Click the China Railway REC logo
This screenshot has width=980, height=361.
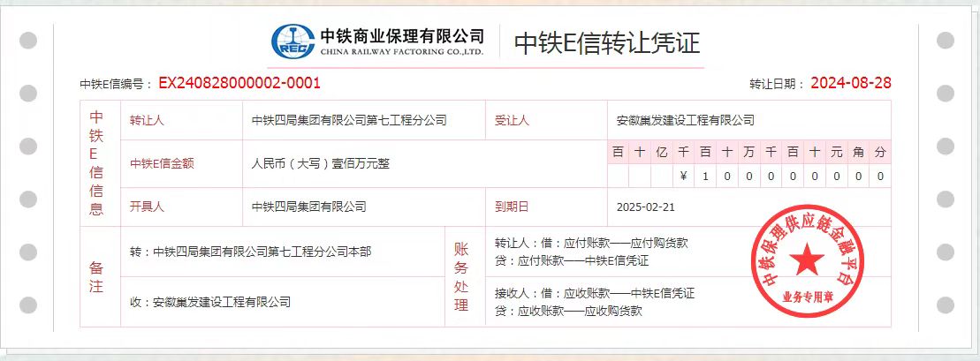[x=294, y=40]
